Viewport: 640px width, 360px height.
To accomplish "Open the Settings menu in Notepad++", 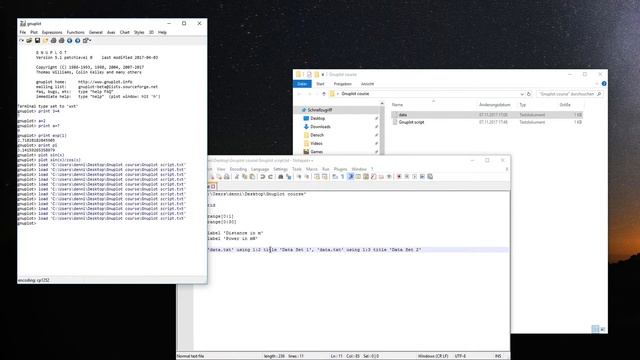I will [280, 169].
